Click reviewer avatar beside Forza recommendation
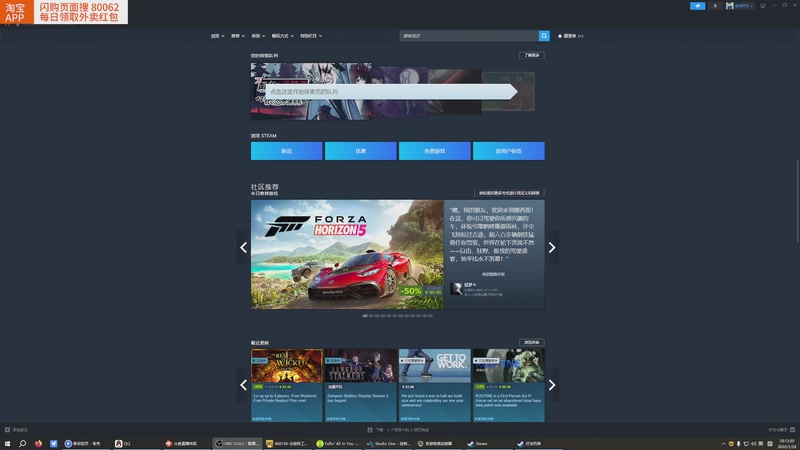This screenshot has width=800, height=450. (456, 289)
